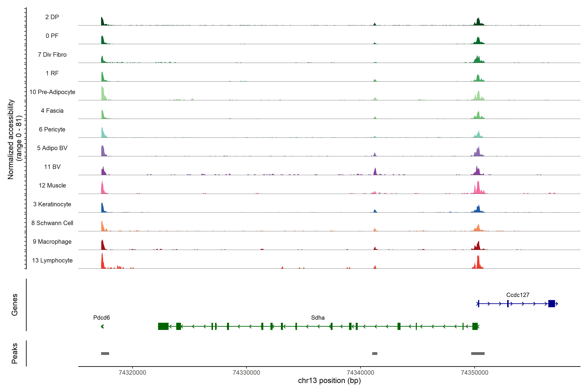588x392 pixels.
Task: Select the 10 Pre-Adipocyte track label
Action: [52, 92]
